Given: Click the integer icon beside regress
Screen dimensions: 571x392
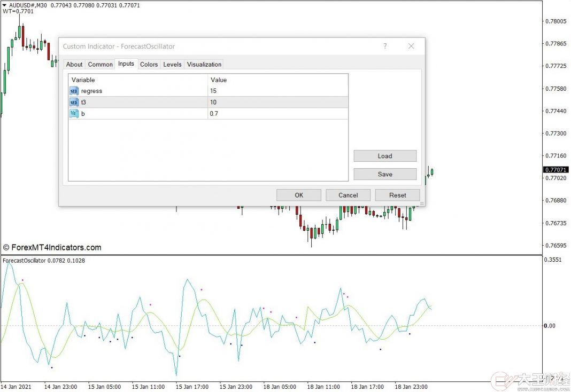Looking at the screenshot, I should pos(74,91).
